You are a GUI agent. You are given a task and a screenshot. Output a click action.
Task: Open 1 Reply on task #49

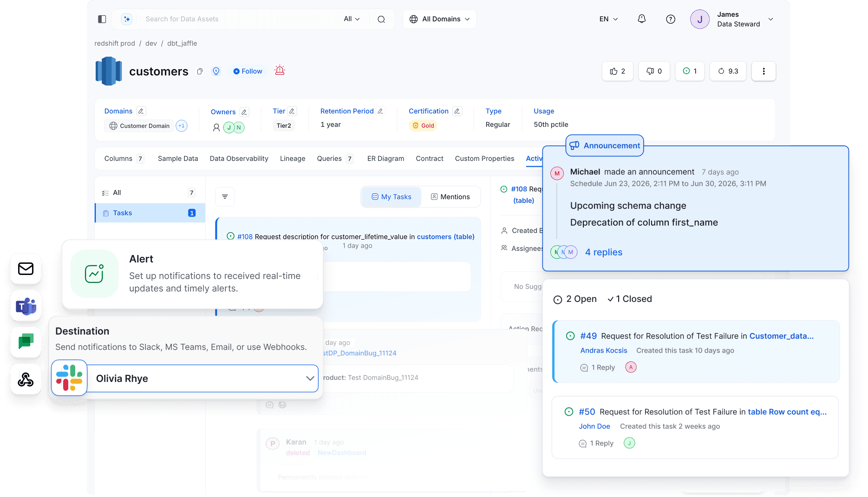click(598, 368)
